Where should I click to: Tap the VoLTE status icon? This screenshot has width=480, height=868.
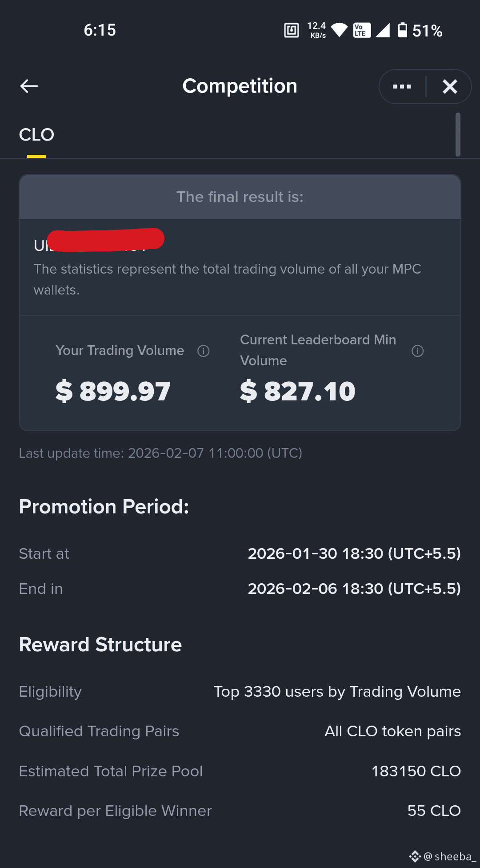[x=362, y=30]
